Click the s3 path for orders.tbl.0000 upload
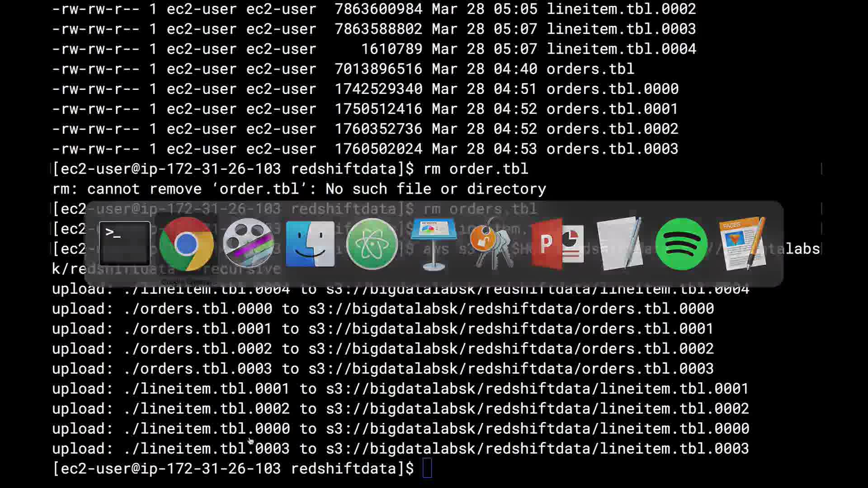The height and width of the screenshot is (488, 868). (511, 309)
